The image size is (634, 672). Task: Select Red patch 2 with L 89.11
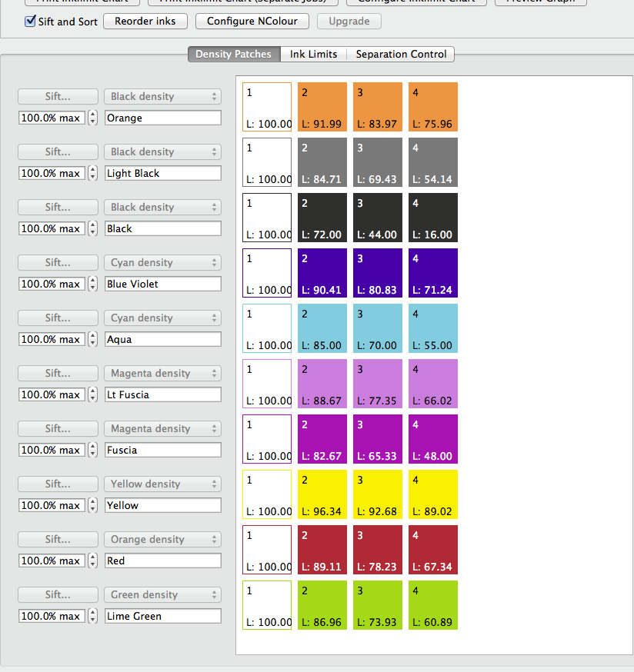(322, 549)
